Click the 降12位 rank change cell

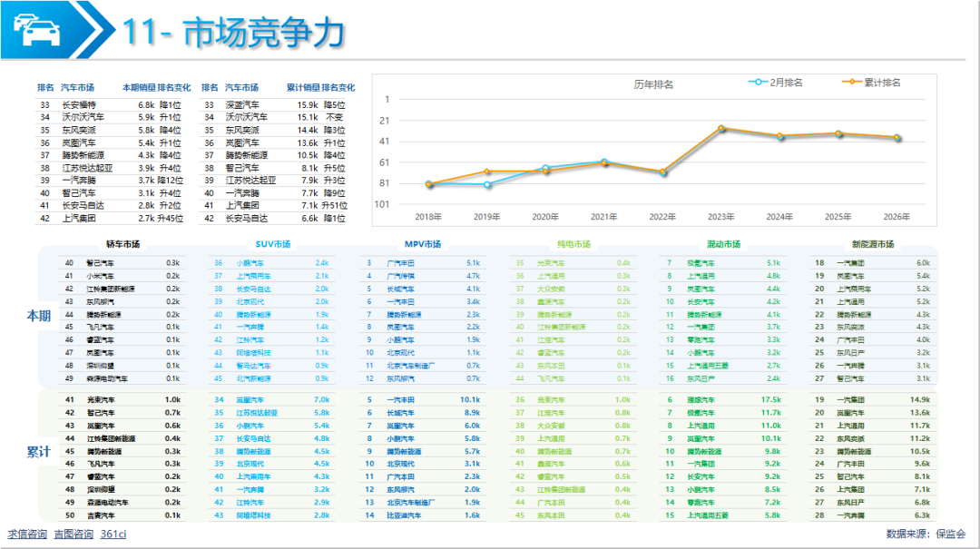tap(170, 180)
